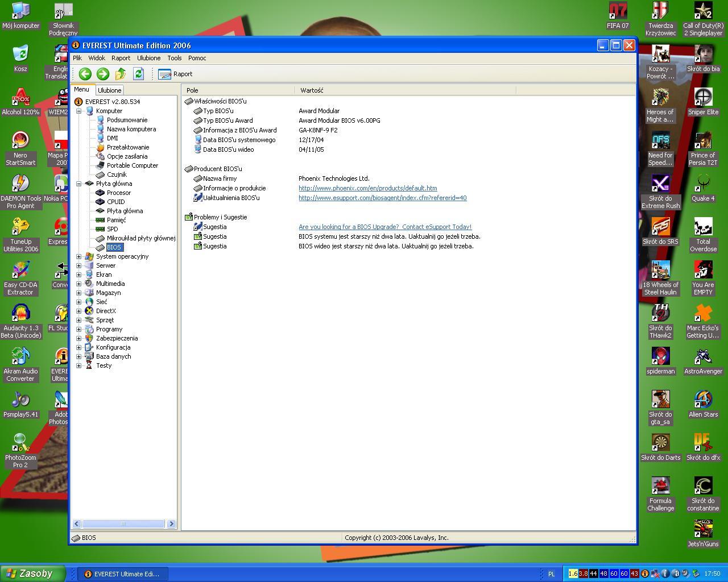Open the phoenix.com products link
728x582 pixels.
[368, 188]
